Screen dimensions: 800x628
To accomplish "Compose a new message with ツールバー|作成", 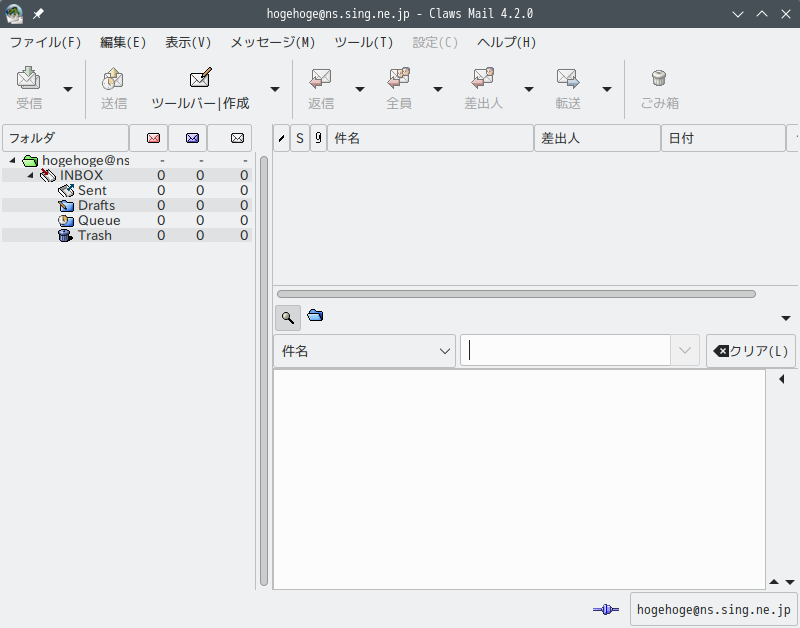I will [201, 89].
